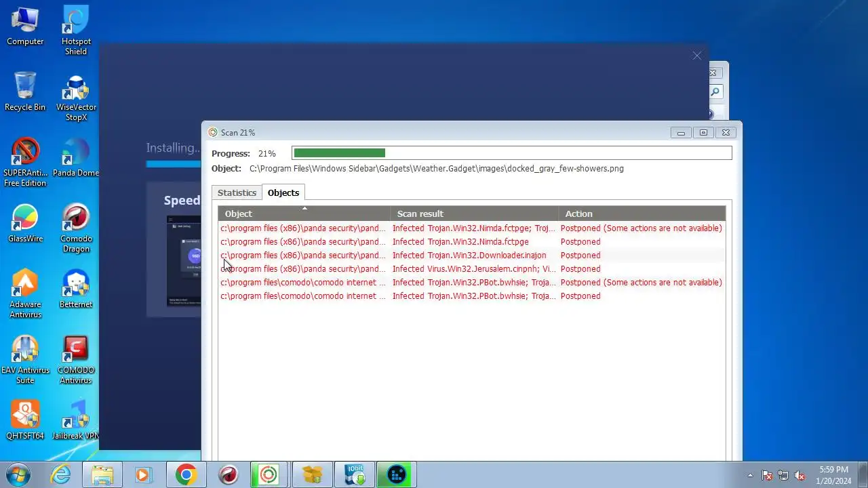Open the QHTSFT64 desktop icon
The width and height of the screenshot is (868, 488).
point(25,420)
